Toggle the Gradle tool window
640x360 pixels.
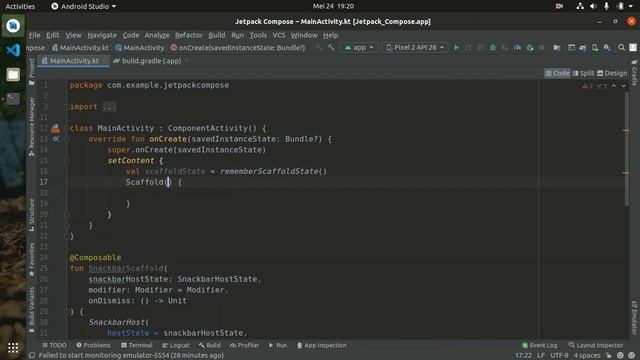coord(634,73)
